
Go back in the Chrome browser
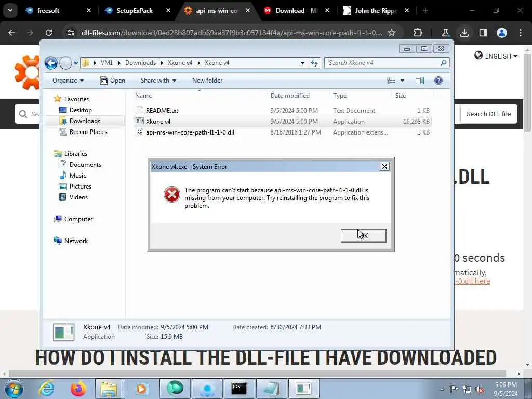[x=11, y=33]
